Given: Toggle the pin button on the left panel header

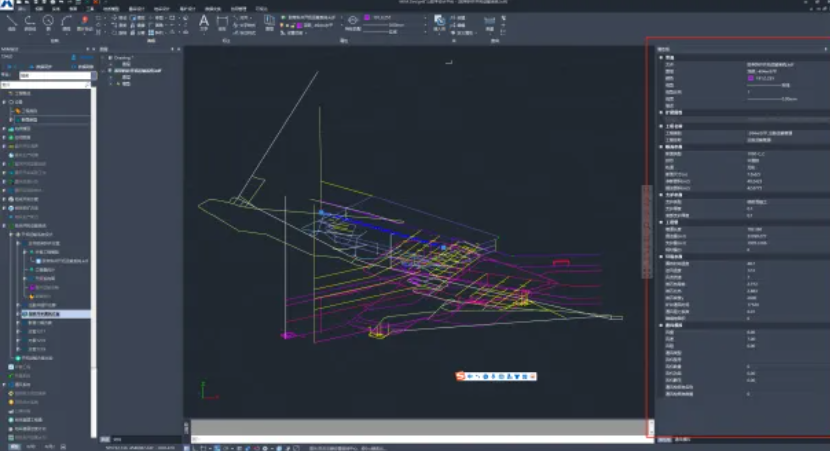Looking at the screenshot, I should point(88,49).
